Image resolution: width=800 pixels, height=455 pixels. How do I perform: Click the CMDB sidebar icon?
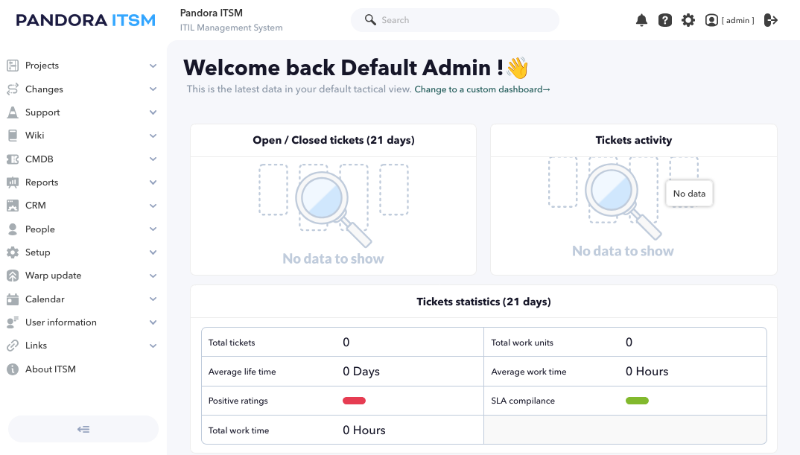tap(13, 159)
